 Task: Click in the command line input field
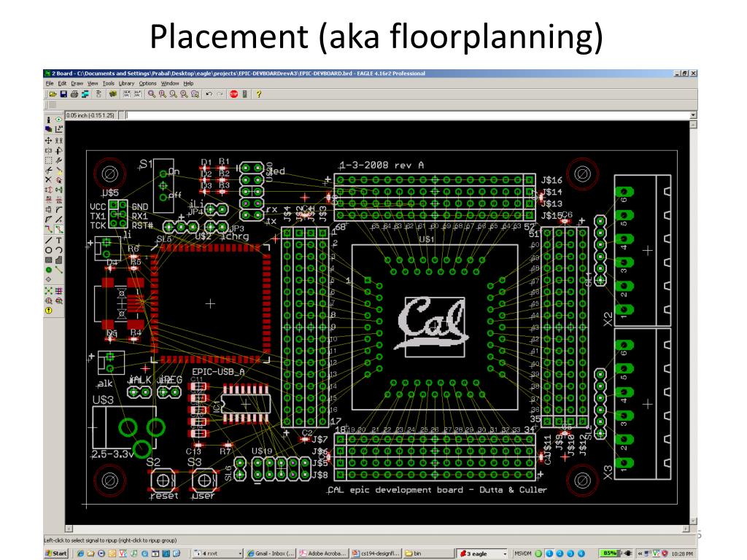click(408, 114)
